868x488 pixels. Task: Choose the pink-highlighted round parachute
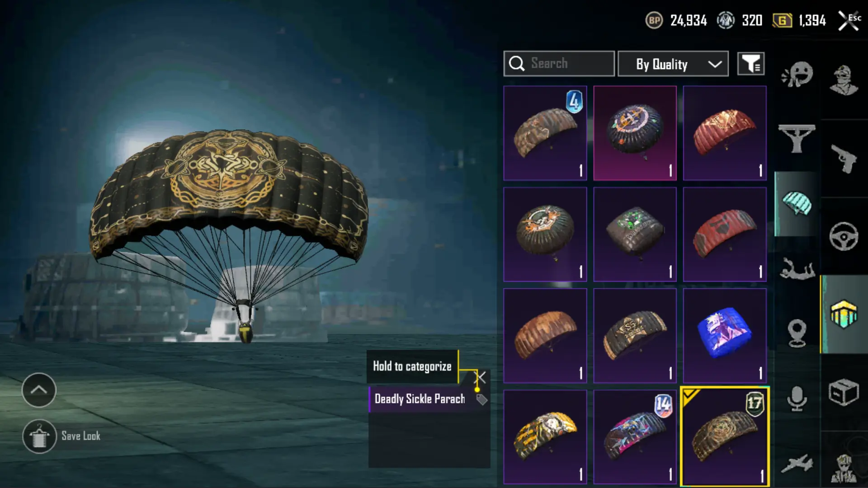[635, 133]
